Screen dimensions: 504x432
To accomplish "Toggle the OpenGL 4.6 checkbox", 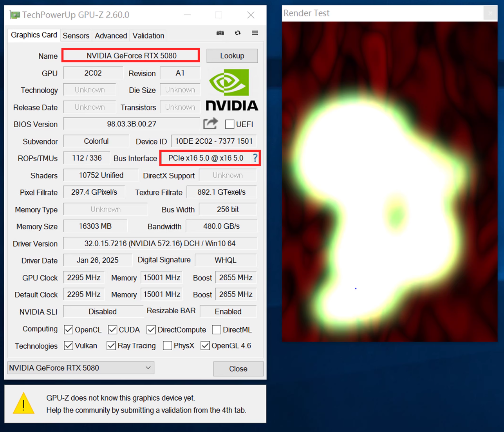I will [x=205, y=346].
